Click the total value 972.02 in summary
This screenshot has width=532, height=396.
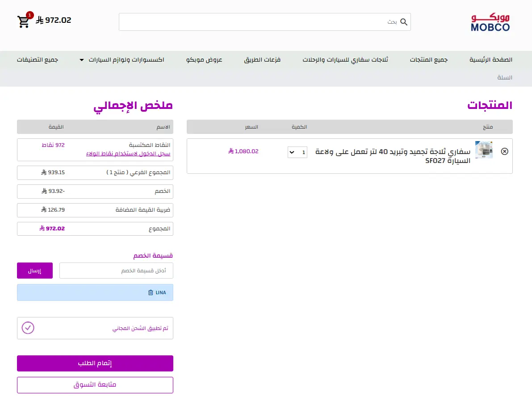click(52, 229)
